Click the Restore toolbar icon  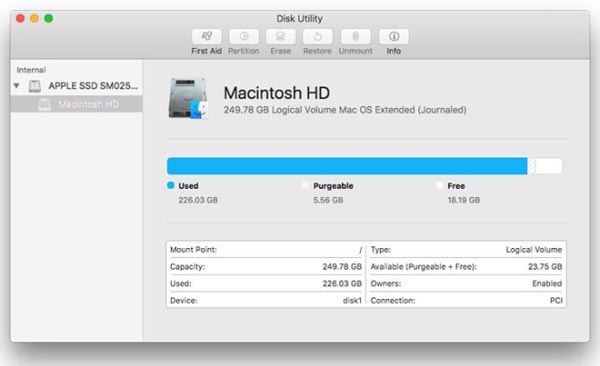pyautogui.click(x=318, y=37)
